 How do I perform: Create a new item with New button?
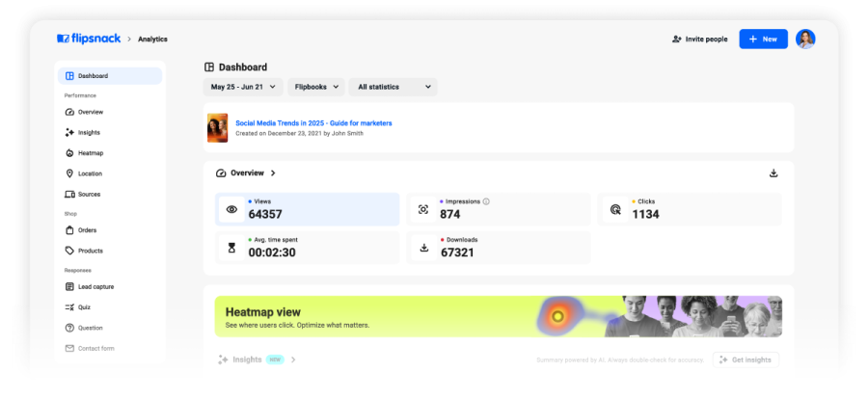pyautogui.click(x=764, y=40)
